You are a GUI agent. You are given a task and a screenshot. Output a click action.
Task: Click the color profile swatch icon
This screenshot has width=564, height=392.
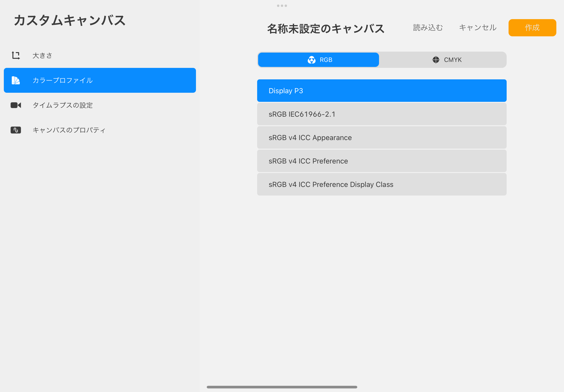tap(16, 80)
